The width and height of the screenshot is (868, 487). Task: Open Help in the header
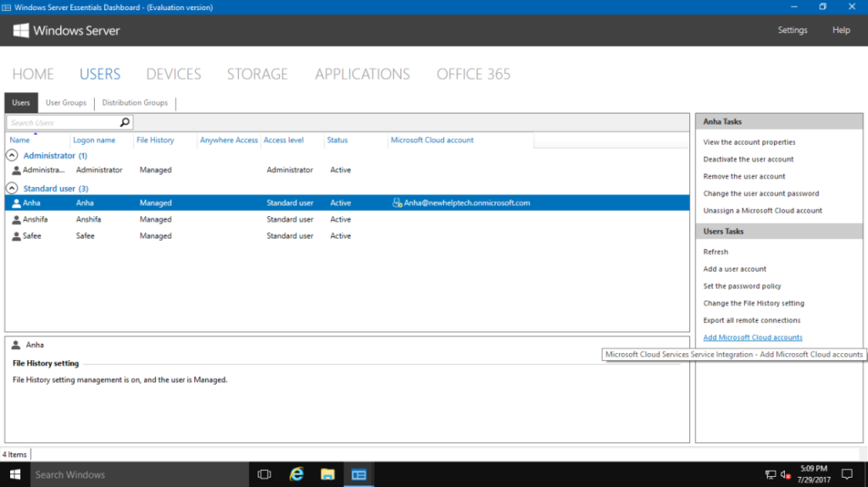[x=841, y=30]
